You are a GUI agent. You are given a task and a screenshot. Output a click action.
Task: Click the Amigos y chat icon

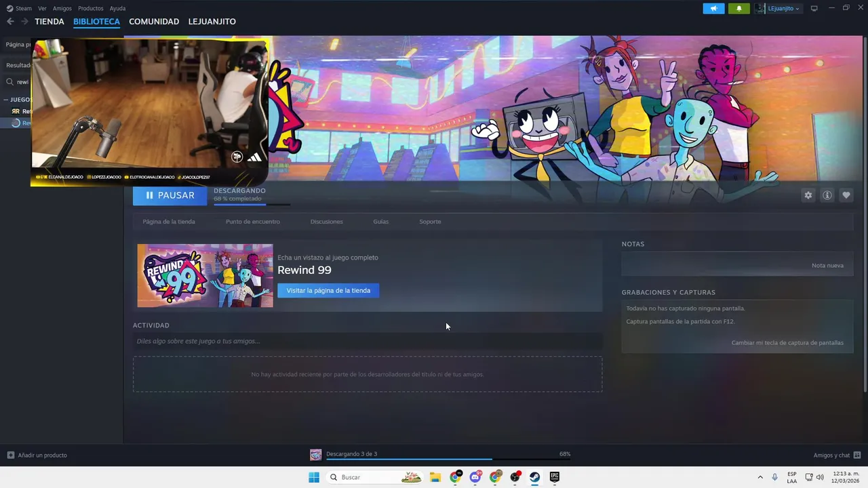coord(857,455)
